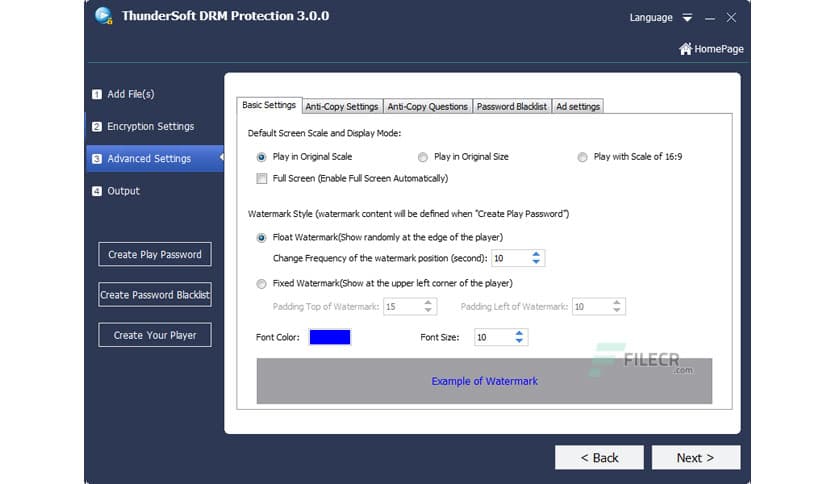Enable the Full Screen checkbox
The image size is (836, 484).
click(262, 179)
